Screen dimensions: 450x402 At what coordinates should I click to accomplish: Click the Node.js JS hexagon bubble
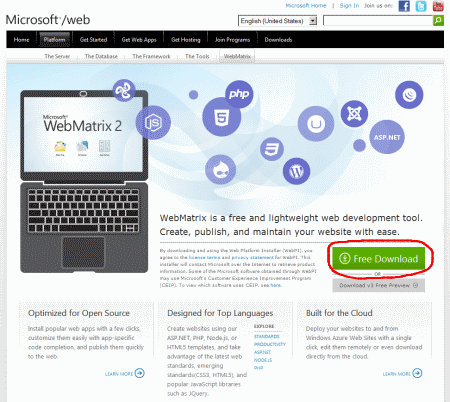[153, 123]
